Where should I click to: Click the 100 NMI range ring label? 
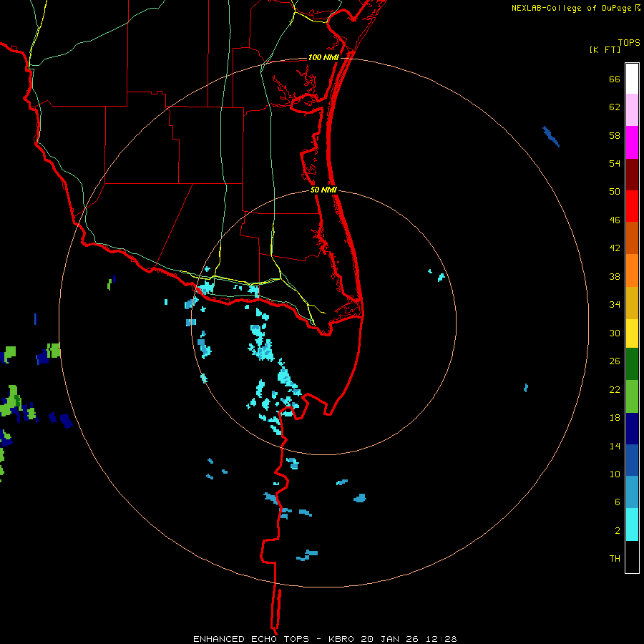click(x=323, y=57)
